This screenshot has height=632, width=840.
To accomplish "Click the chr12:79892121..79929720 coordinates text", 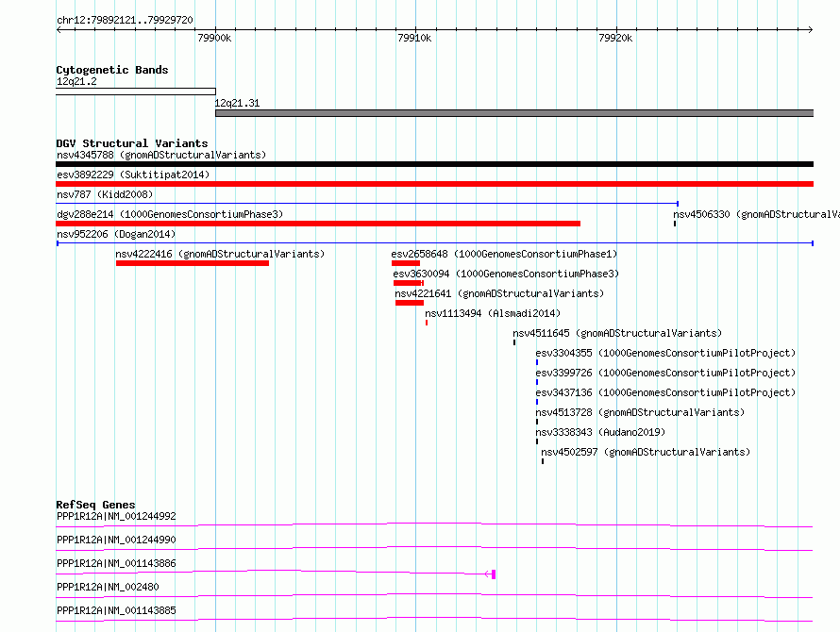I will pos(125,20).
